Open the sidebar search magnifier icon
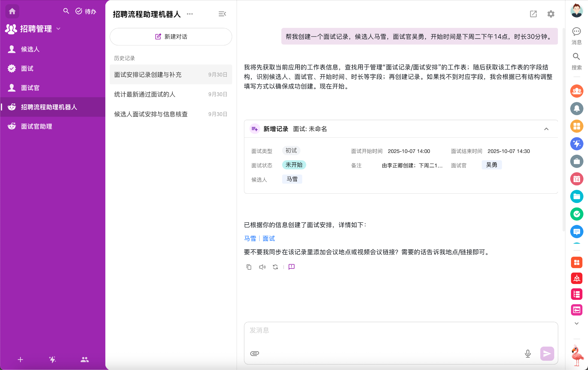588x370 pixels. point(66,11)
